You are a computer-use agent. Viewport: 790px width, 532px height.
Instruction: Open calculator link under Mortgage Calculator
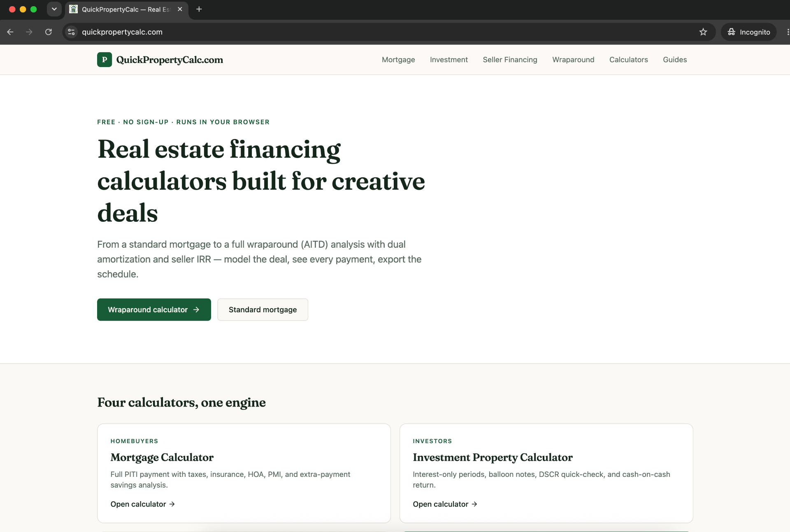click(x=143, y=504)
